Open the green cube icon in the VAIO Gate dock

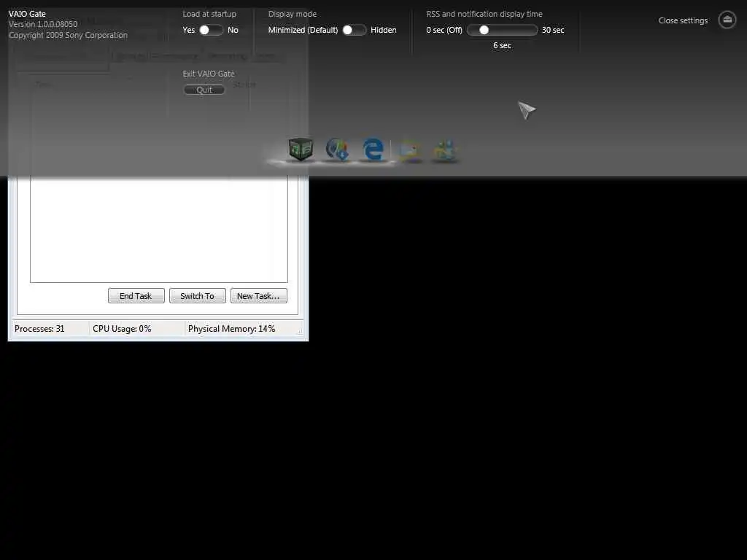(301, 149)
